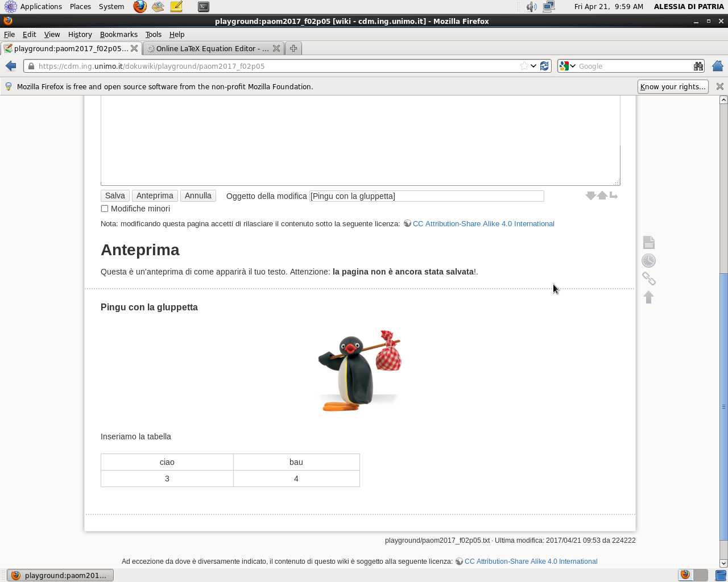Screen dimensions: 728x582
Task: Open the mail client panel icon
Action: click(158, 7)
